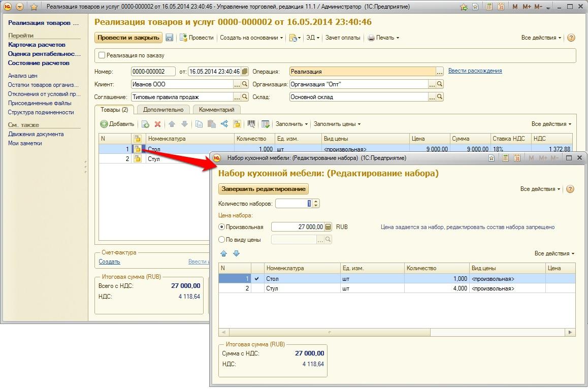The width and height of the screenshot is (588, 389).
Task: Click the printer 'Печать' menu
Action: click(383, 38)
